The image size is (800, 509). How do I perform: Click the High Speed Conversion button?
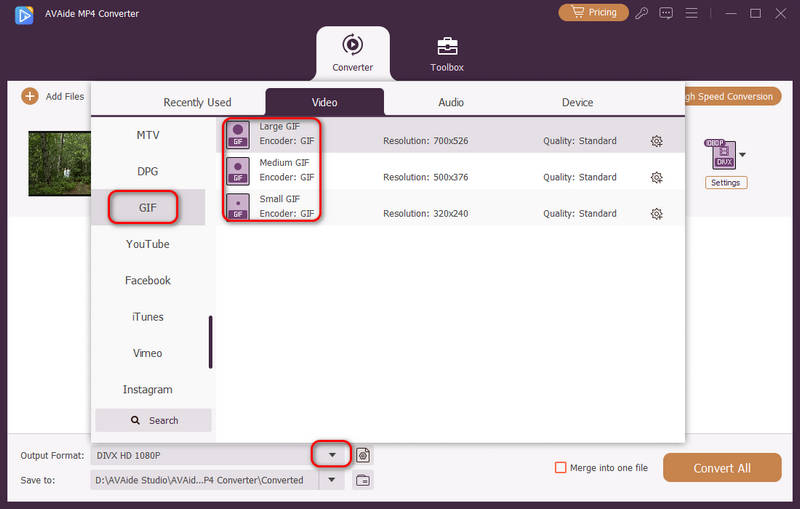point(731,96)
